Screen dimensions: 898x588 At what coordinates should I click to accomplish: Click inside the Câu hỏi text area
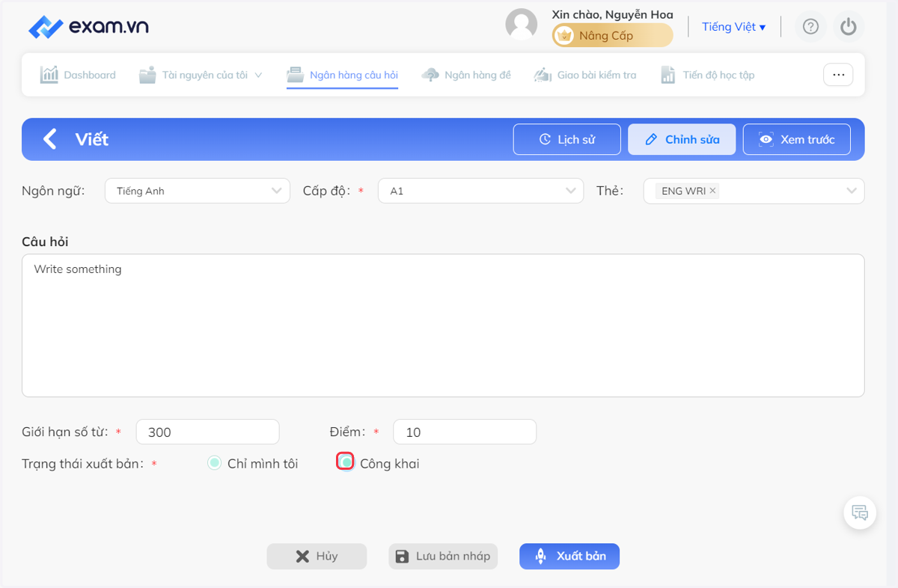click(x=443, y=325)
